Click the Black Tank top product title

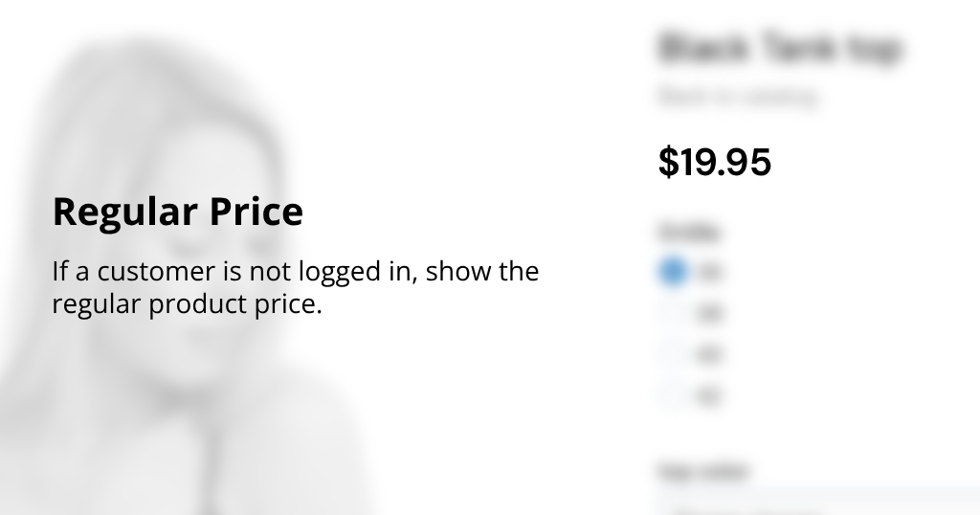pos(780,49)
